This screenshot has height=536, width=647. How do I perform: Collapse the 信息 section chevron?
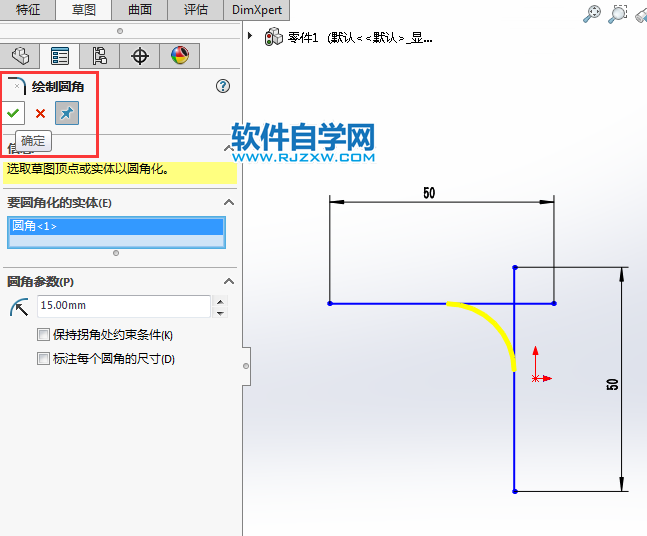coord(229,148)
